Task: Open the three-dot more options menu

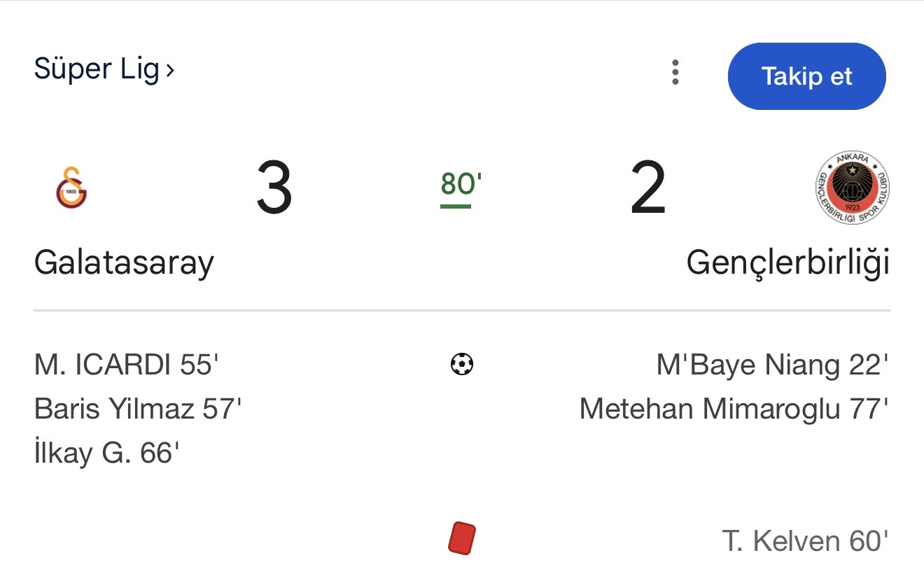Action: pos(675,73)
